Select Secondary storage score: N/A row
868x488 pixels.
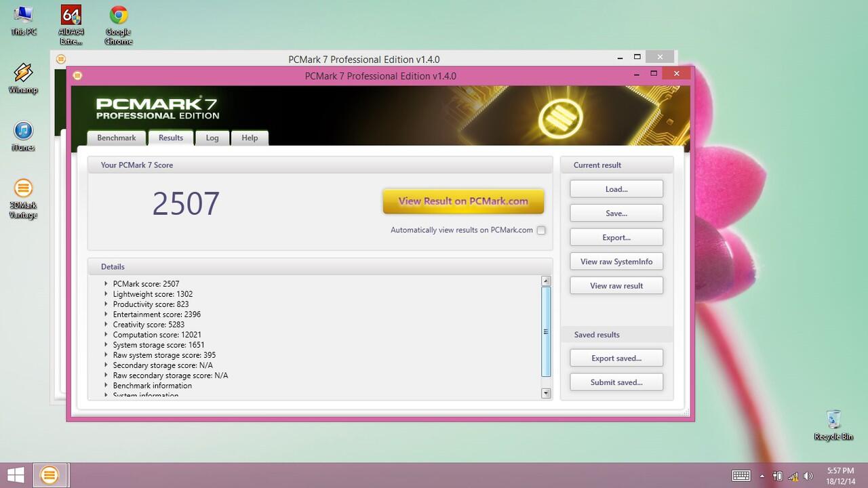163,365
